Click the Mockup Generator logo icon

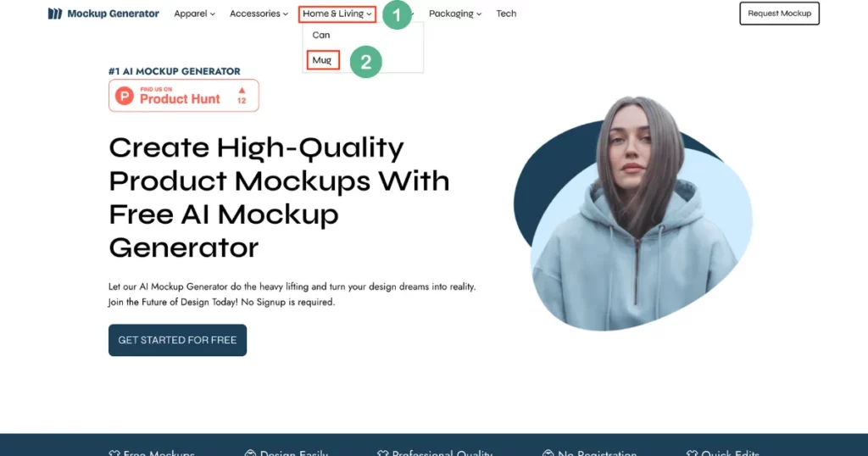pyautogui.click(x=55, y=14)
